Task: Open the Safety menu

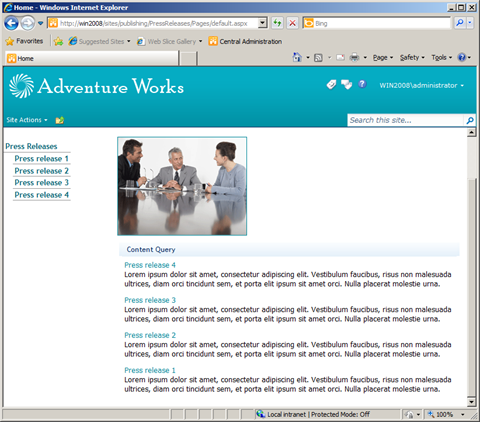Action: click(x=412, y=58)
